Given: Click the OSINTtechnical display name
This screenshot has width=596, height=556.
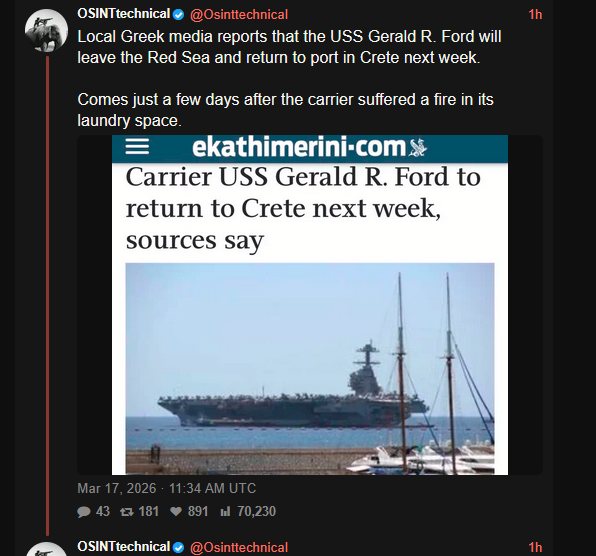Looking at the screenshot, I should click(x=124, y=14).
